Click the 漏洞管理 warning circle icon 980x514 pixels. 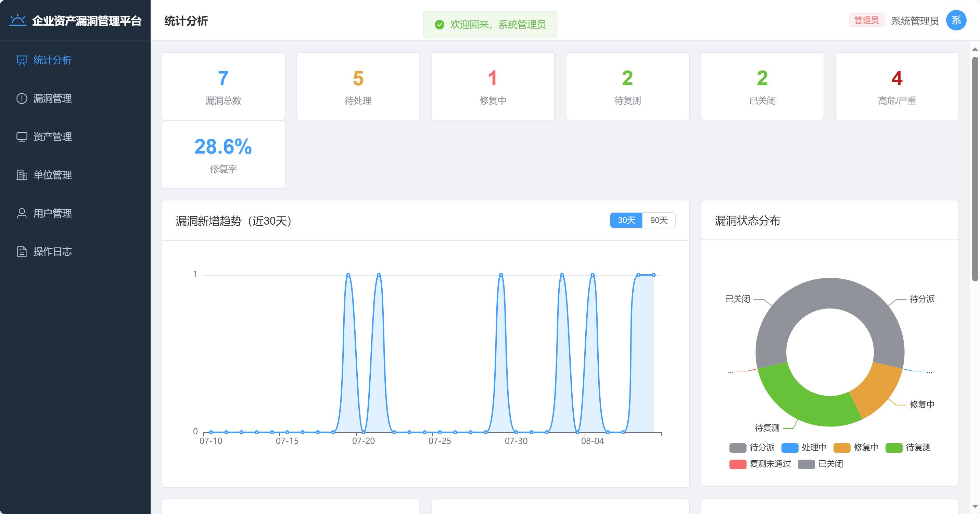click(22, 98)
